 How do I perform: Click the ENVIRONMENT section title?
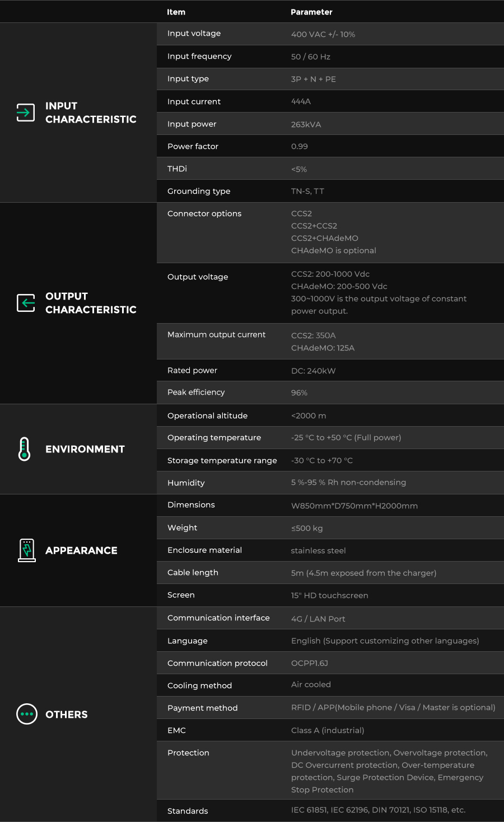[85, 449]
